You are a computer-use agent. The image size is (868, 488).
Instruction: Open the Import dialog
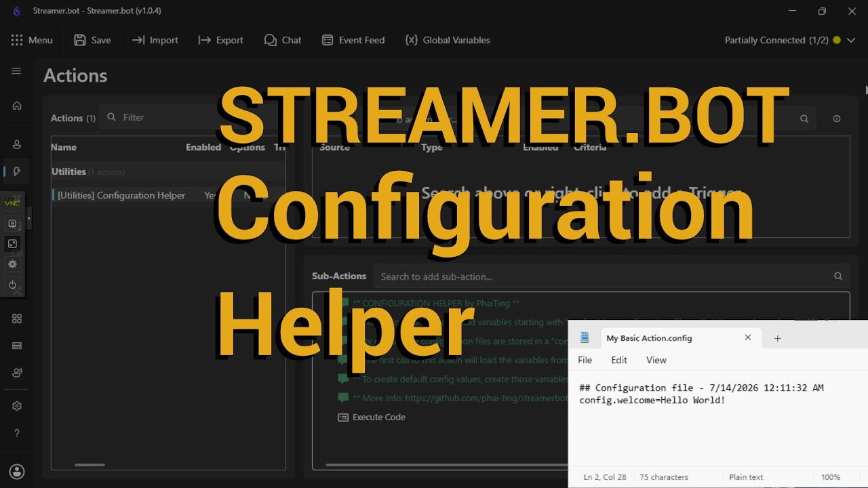[x=155, y=40]
